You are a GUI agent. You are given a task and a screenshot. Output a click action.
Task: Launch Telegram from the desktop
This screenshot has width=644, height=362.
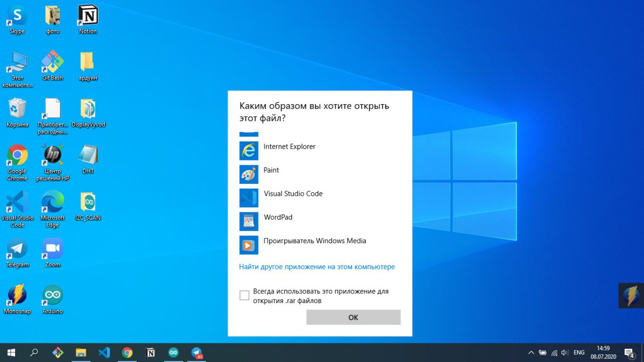pos(17,252)
